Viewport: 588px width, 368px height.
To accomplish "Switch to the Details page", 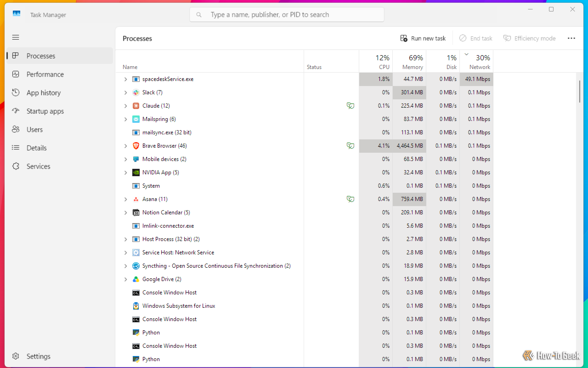I will tap(60, 148).
